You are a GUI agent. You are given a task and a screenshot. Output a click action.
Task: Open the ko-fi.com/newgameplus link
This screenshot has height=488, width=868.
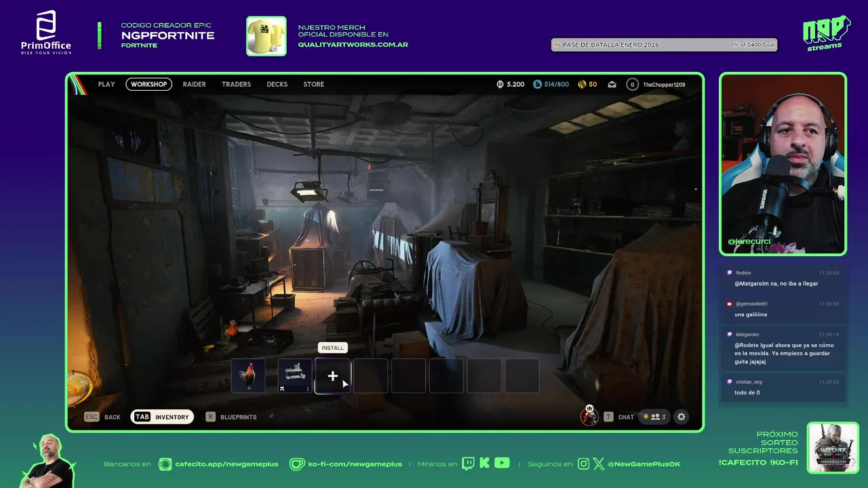click(355, 464)
